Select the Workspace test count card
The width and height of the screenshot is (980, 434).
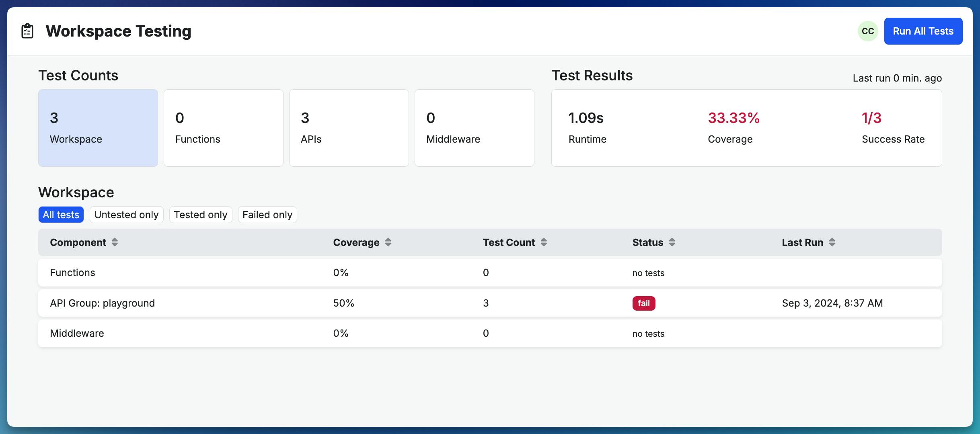coord(98,128)
